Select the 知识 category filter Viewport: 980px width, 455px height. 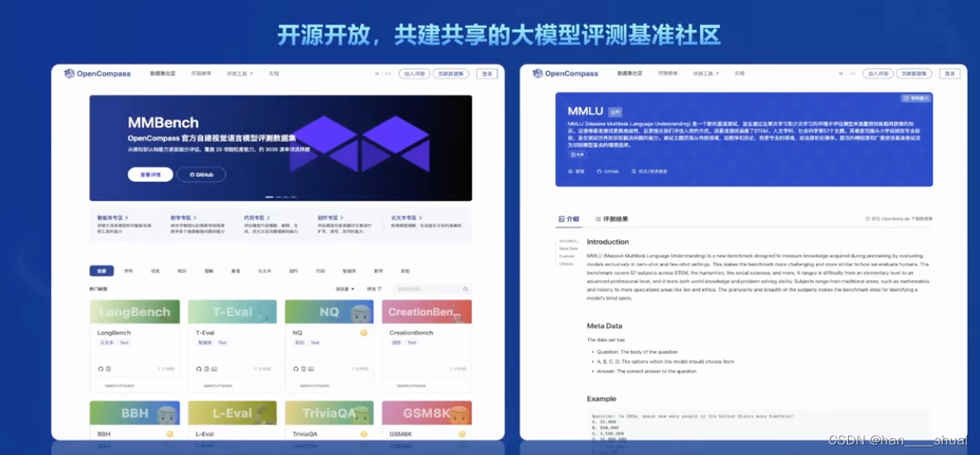click(x=182, y=271)
